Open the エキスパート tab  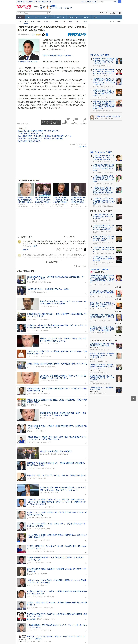[48, 17]
